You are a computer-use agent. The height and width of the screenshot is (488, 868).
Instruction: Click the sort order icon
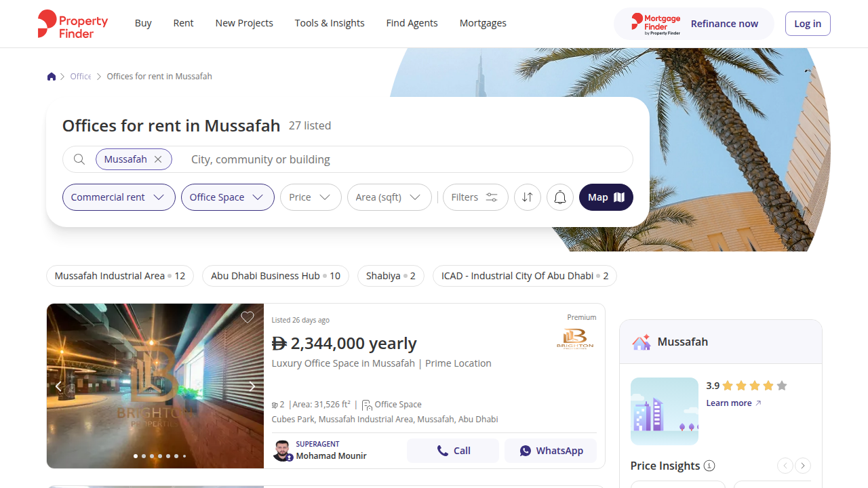[528, 197]
